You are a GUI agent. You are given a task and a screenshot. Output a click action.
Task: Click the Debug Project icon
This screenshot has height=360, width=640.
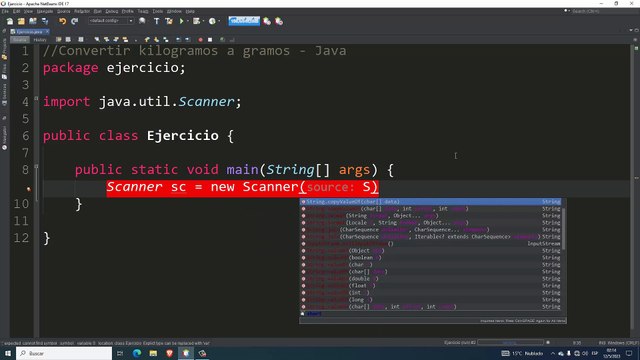(x=197, y=21)
